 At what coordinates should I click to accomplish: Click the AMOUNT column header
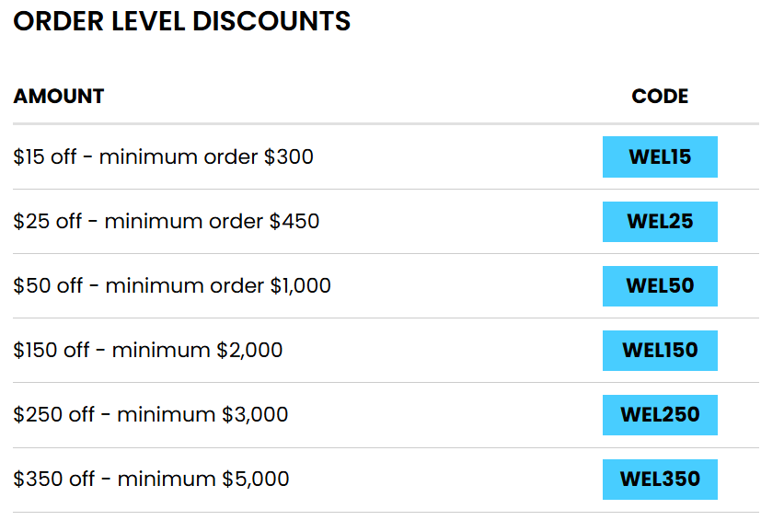coord(59,96)
